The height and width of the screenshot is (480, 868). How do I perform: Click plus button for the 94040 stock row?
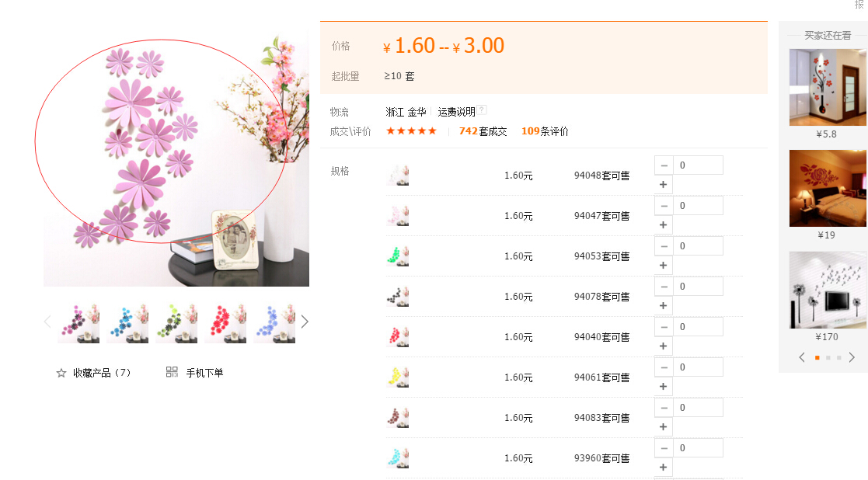(663, 346)
